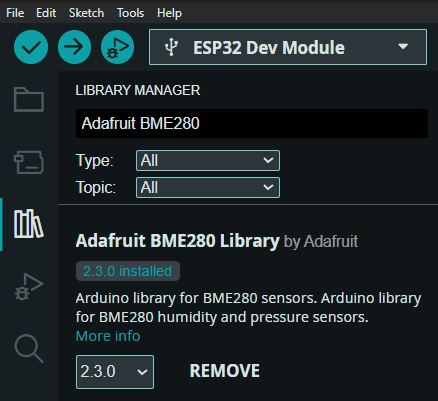This screenshot has width=438, height=401.
Task: Click the Upload arrow button
Action: pyautogui.click(x=74, y=47)
